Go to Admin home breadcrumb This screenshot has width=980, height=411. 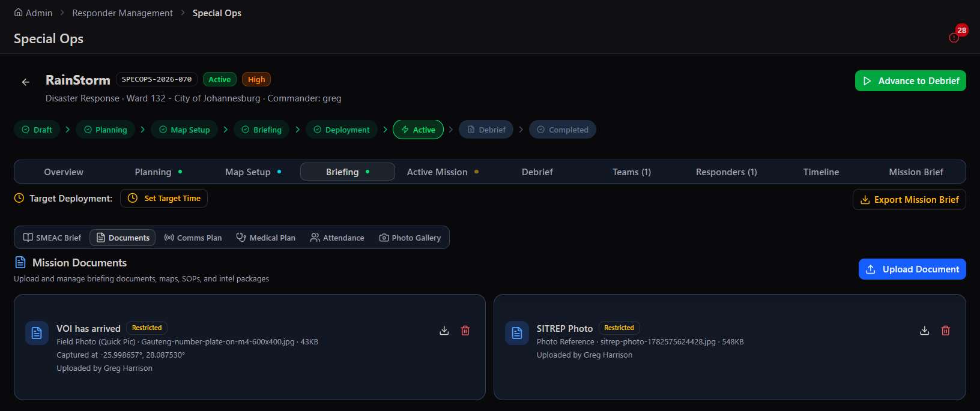(33, 13)
